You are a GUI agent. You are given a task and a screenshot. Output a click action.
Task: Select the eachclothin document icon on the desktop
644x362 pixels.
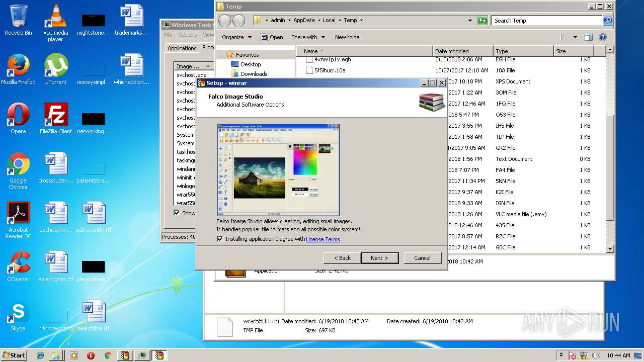click(55, 217)
